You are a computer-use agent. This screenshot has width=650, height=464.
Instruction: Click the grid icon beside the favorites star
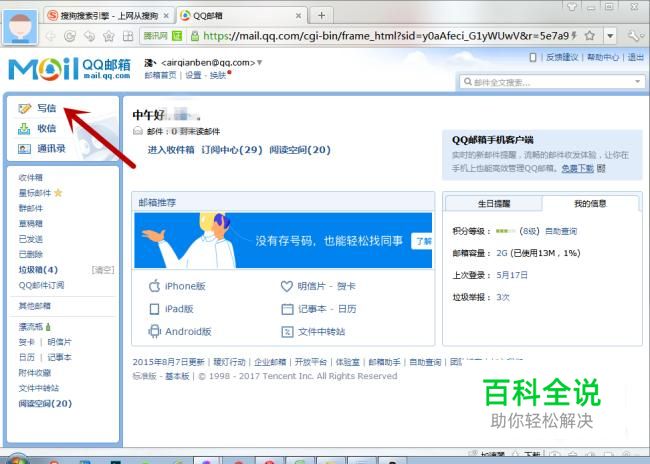[128, 36]
